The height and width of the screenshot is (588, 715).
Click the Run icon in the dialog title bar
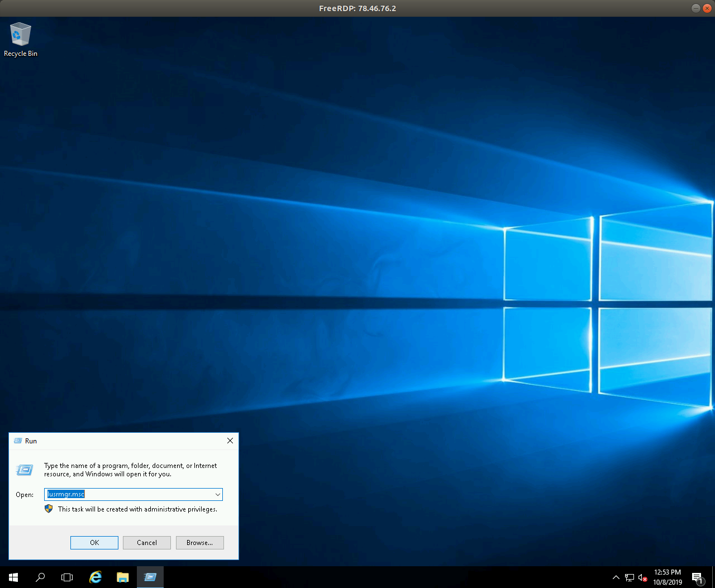click(x=18, y=441)
